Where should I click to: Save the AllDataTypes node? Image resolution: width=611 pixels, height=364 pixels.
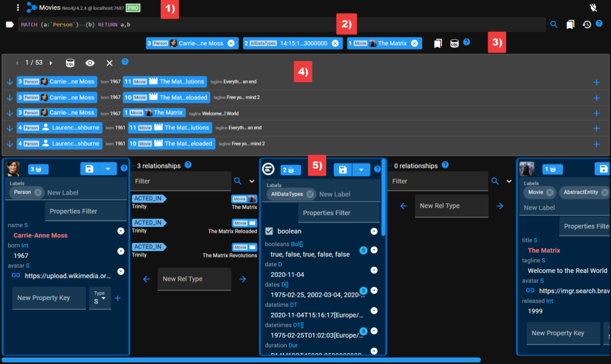[x=342, y=170]
